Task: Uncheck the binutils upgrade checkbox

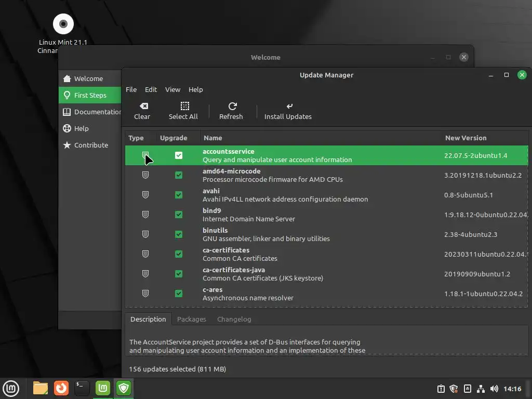Action: (x=179, y=234)
